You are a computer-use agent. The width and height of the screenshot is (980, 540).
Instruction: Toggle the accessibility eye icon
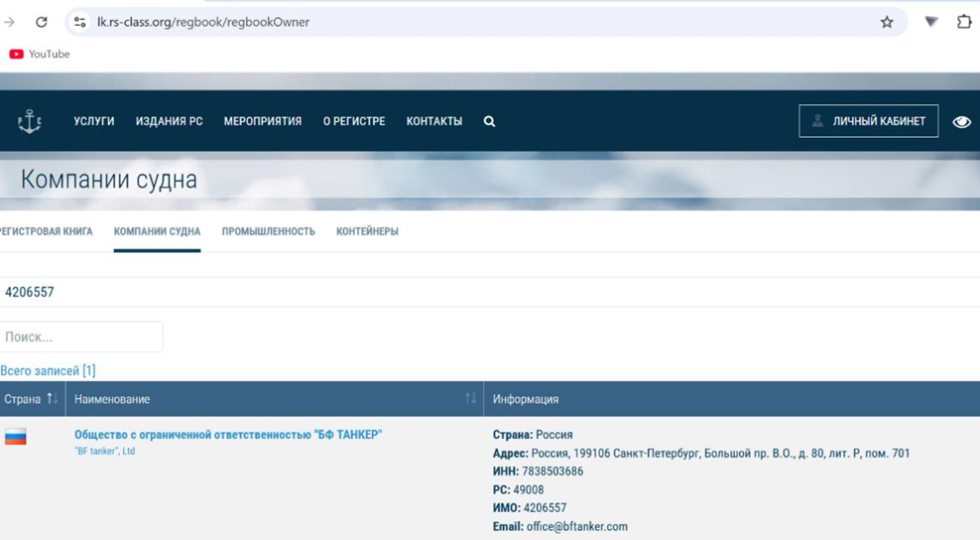(x=961, y=121)
